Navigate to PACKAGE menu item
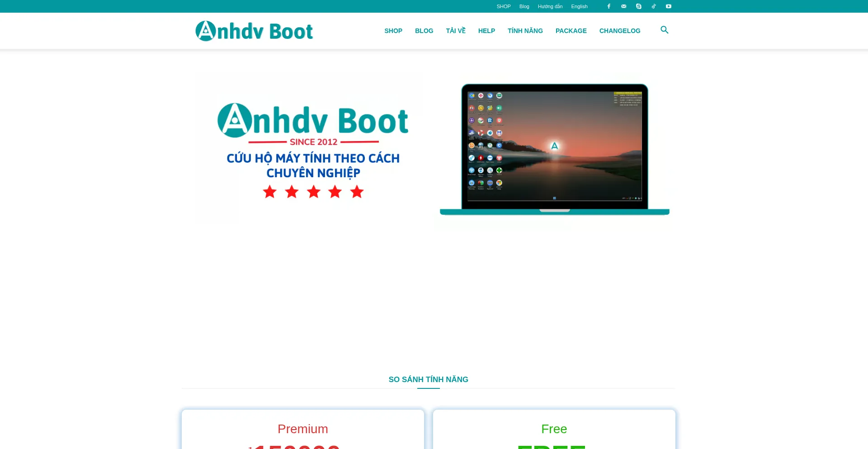 pos(571,31)
